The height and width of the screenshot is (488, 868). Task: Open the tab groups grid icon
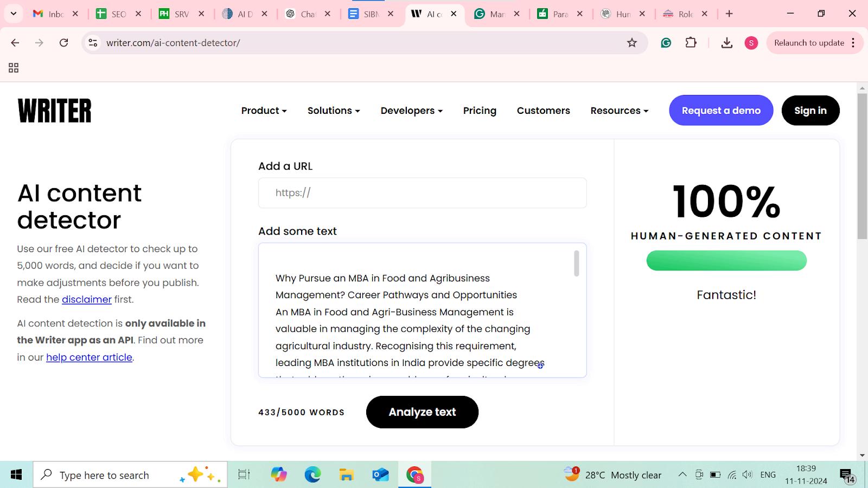coord(14,68)
